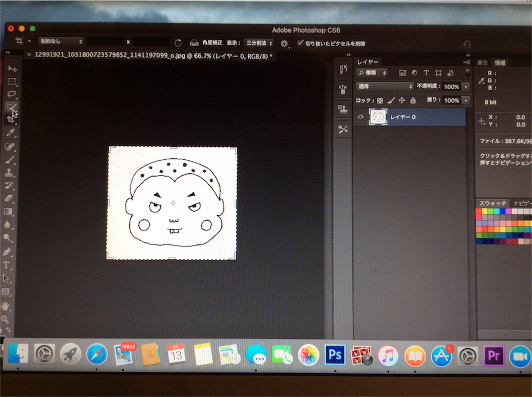
Task: Toggle shape layer filter icon
Action: [x=438, y=73]
